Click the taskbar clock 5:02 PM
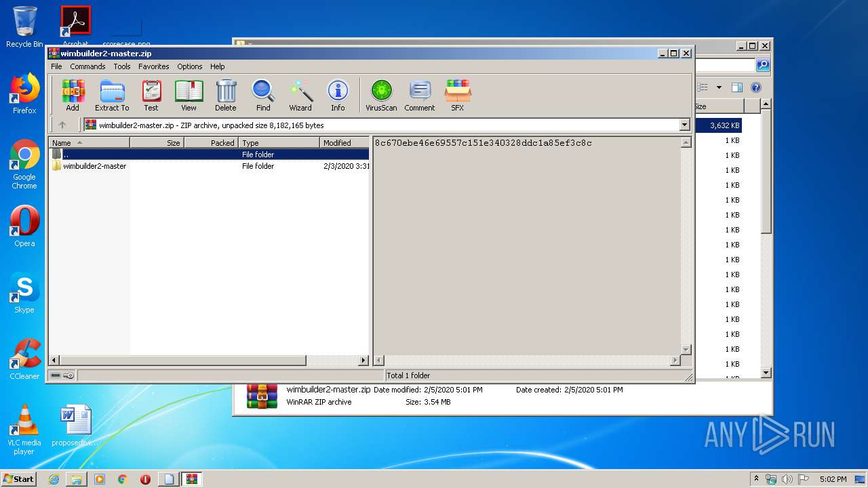This screenshot has height=488, width=868. (x=833, y=479)
